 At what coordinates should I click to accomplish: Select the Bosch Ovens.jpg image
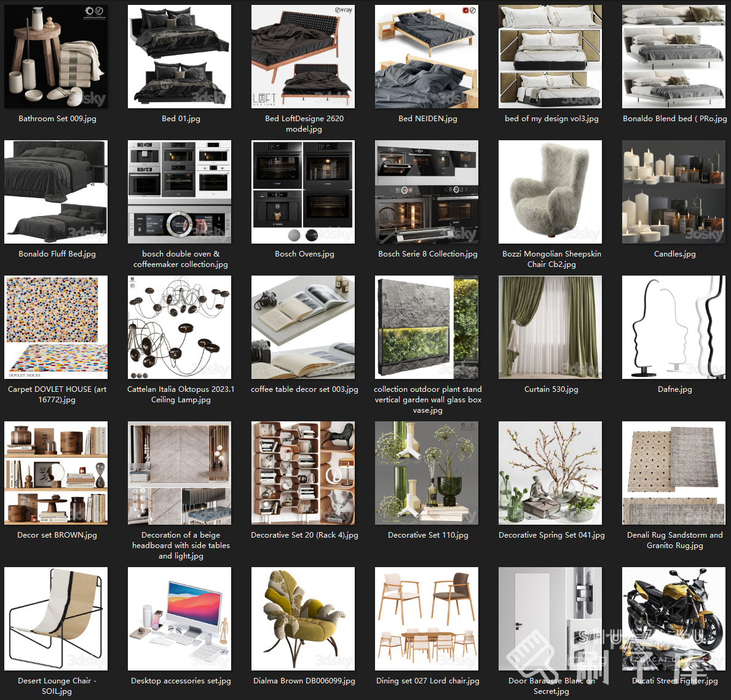(x=303, y=192)
